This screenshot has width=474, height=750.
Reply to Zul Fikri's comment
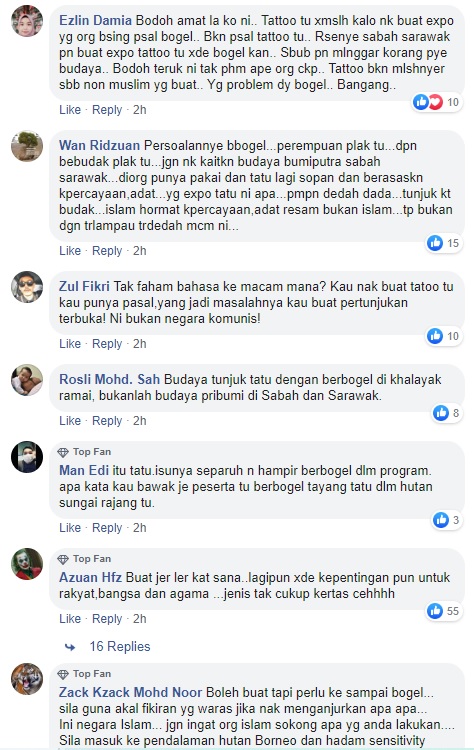107,343
